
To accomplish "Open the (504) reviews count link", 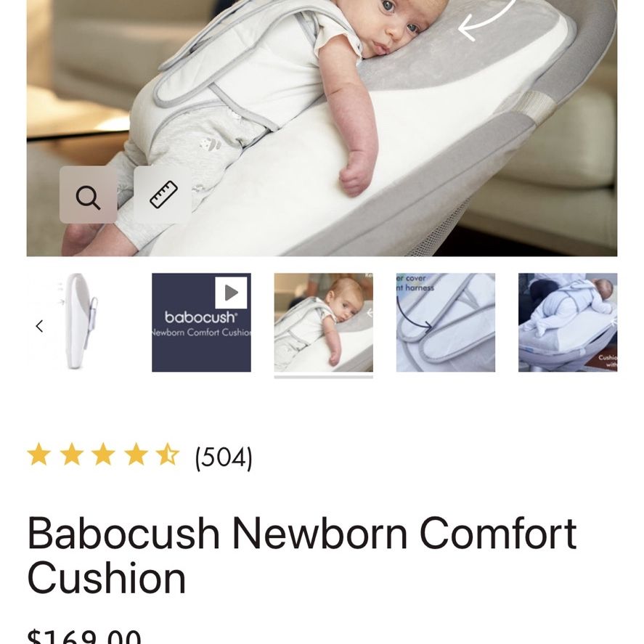I will click(x=224, y=457).
